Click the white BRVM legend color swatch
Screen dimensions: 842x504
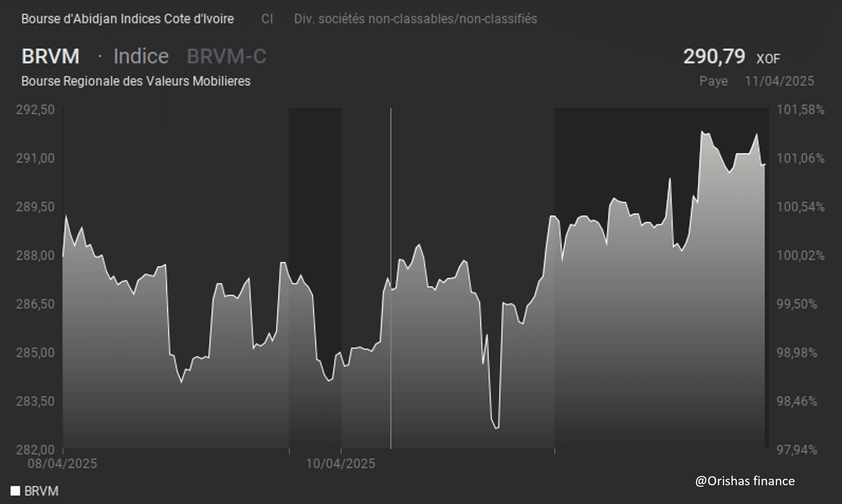(x=15, y=491)
